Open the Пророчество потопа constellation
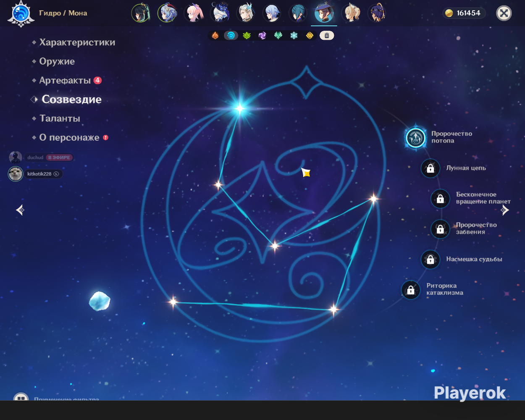The width and height of the screenshot is (525, 420). click(x=415, y=137)
